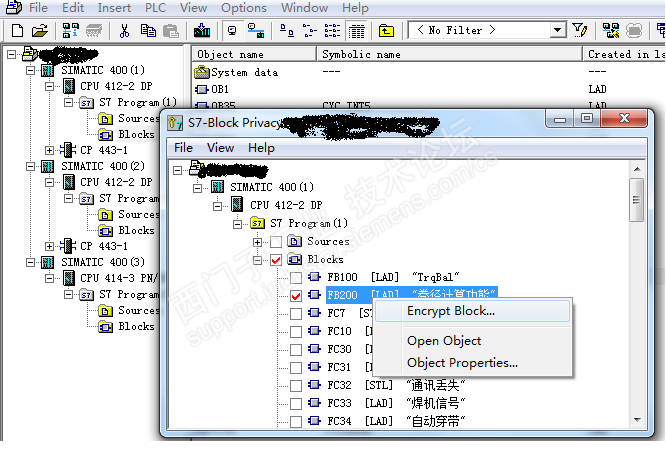The height and width of the screenshot is (465, 666).
Task: Click the Object name column header
Action: (254, 54)
